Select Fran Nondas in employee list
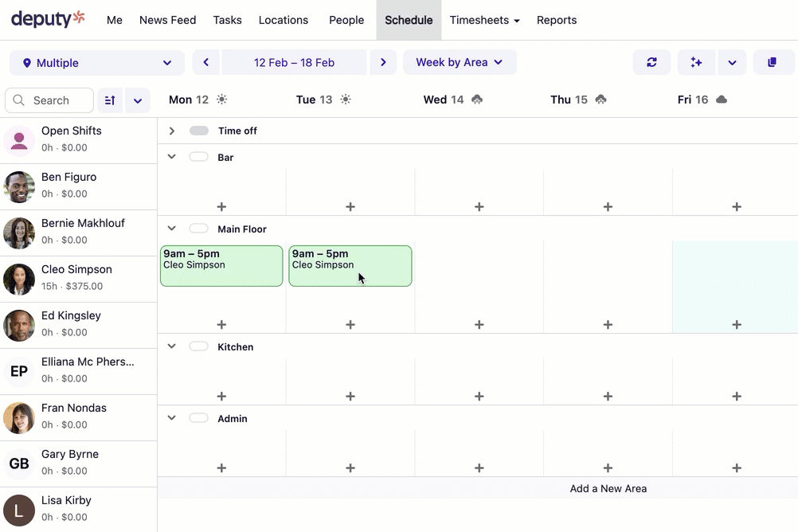 [78, 417]
